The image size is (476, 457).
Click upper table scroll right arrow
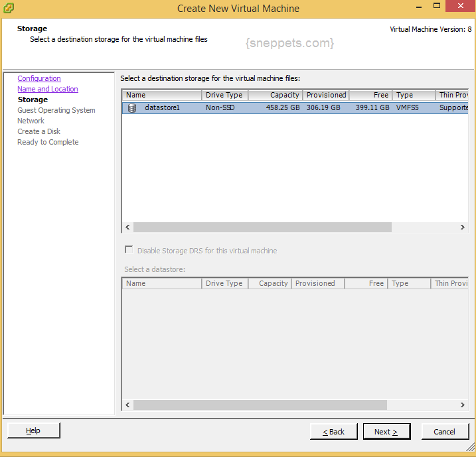coord(462,227)
